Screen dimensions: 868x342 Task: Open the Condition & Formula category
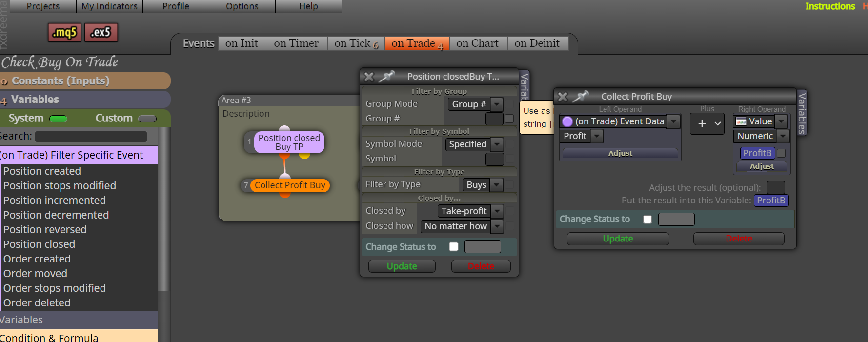79,336
